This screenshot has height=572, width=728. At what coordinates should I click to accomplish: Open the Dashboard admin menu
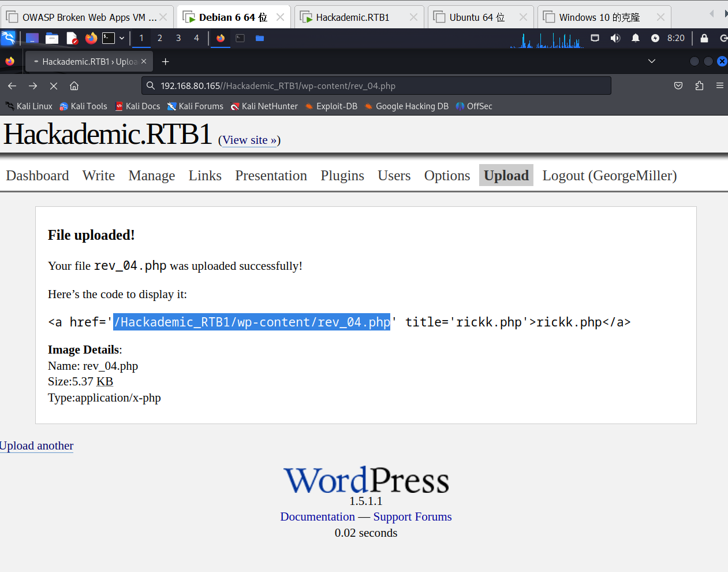[38, 176]
